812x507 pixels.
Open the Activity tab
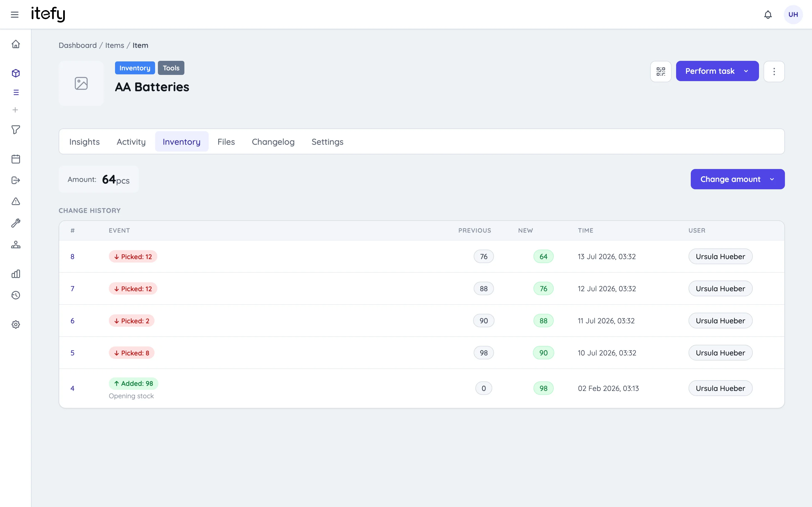pyautogui.click(x=131, y=142)
